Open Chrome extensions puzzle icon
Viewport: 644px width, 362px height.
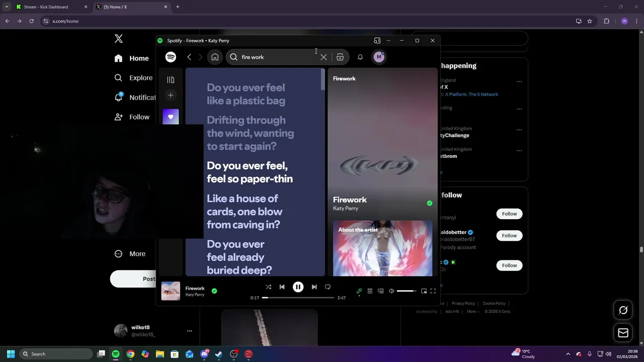606,21
